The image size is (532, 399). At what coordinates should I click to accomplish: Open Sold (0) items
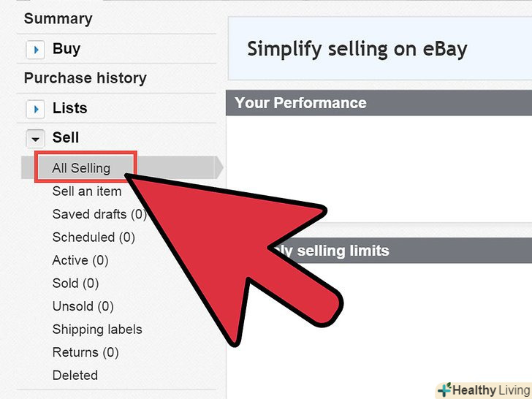(x=75, y=284)
